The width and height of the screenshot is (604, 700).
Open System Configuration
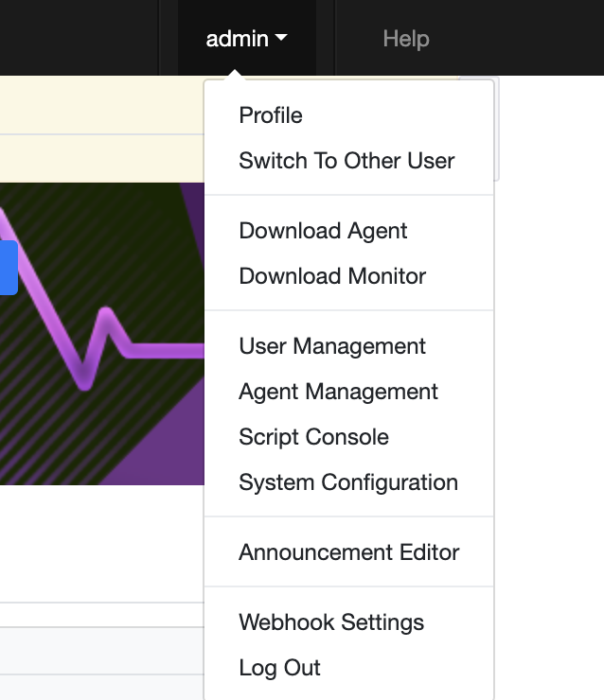pos(349,482)
